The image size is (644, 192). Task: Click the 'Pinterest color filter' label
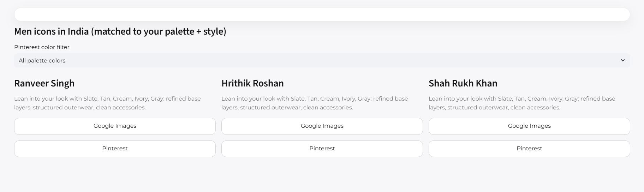pyautogui.click(x=42, y=47)
